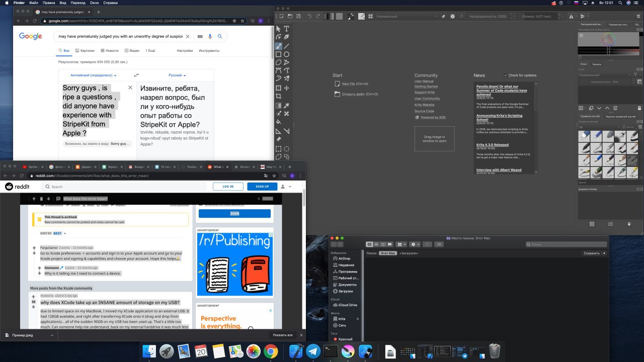Click Krita gradient swatch in toolbar
This screenshot has width=644, height=362.
330,16
